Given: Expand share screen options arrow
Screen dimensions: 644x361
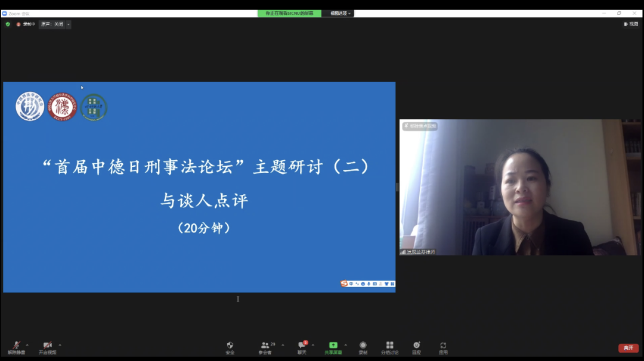Looking at the screenshot, I should tap(346, 345).
